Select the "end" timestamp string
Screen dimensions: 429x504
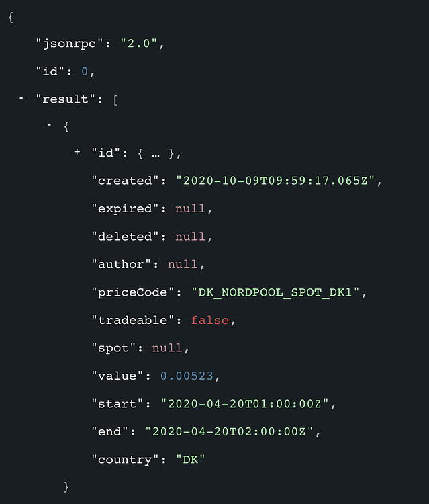[229, 431]
